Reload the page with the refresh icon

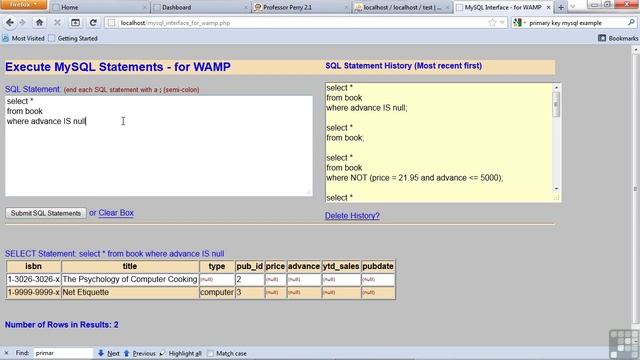pyautogui.click(x=93, y=23)
